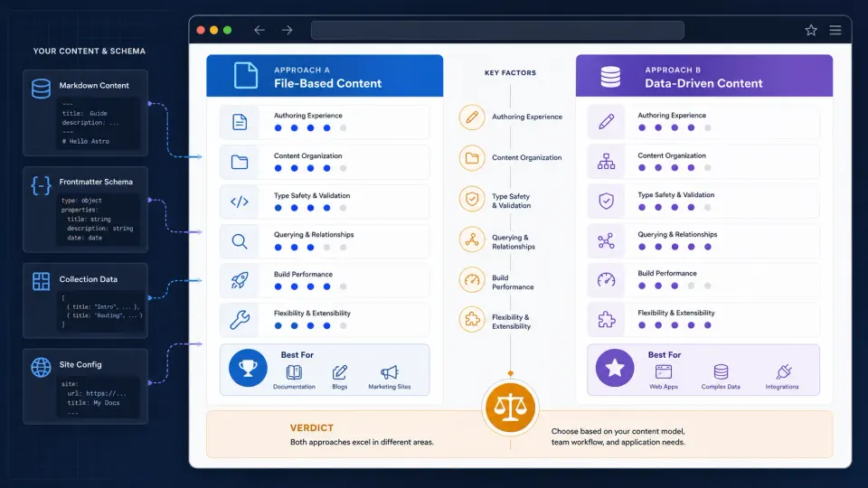
Task: Click Approach B Content Organization hierarchy icon
Action: (606, 161)
